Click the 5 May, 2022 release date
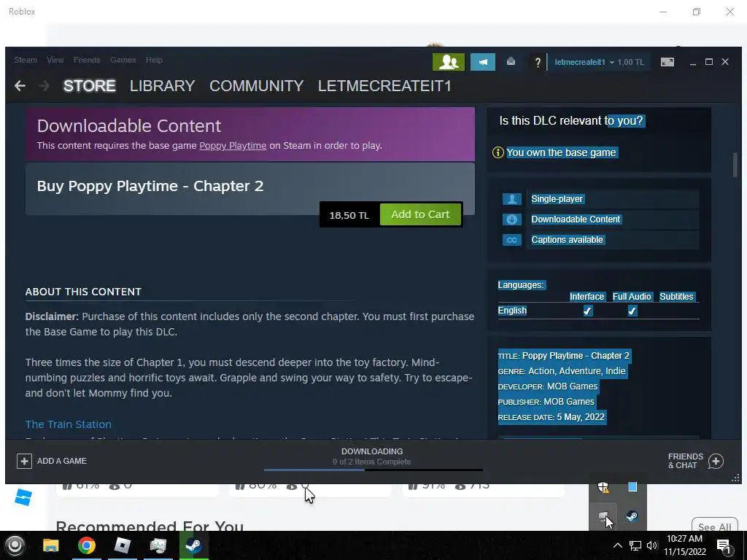This screenshot has width=747, height=560. pyautogui.click(x=581, y=417)
